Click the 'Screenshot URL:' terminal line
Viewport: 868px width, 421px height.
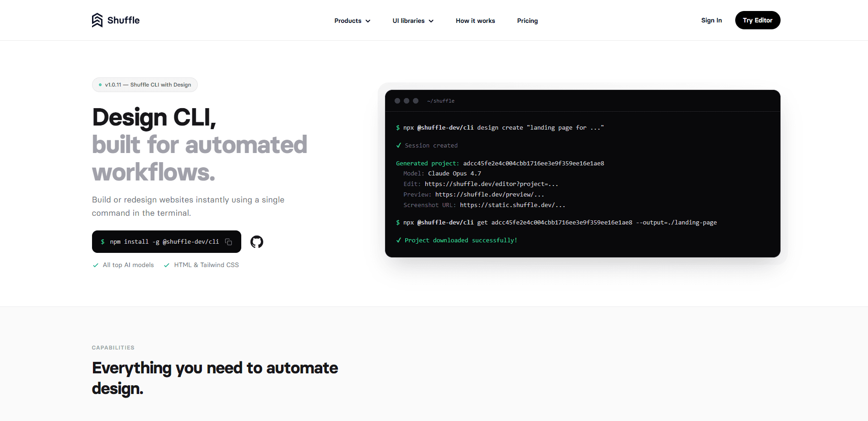tap(484, 205)
